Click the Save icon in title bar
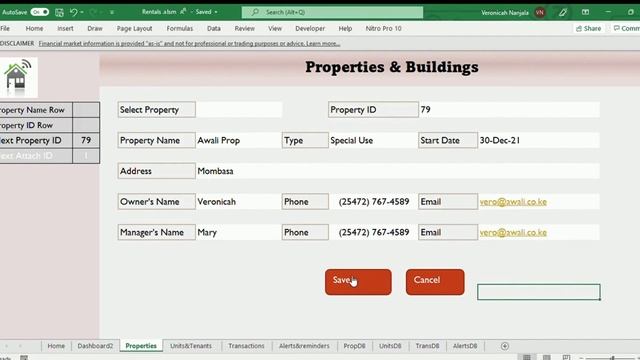The height and width of the screenshot is (360, 640). click(x=59, y=12)
